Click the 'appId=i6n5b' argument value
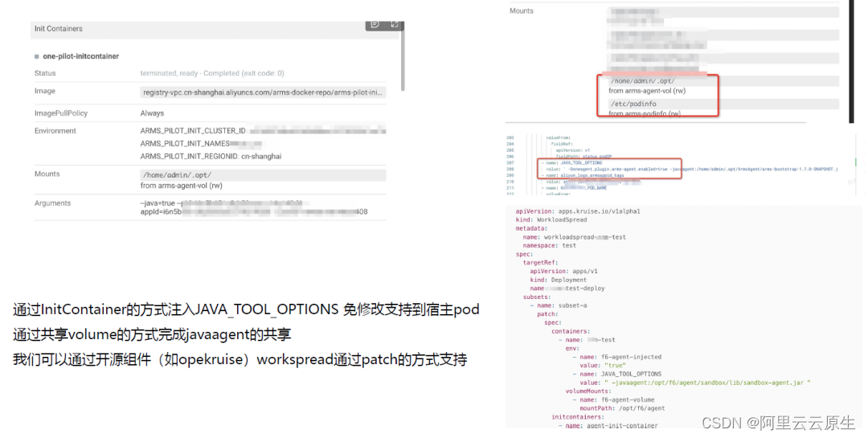 [161, 211]
